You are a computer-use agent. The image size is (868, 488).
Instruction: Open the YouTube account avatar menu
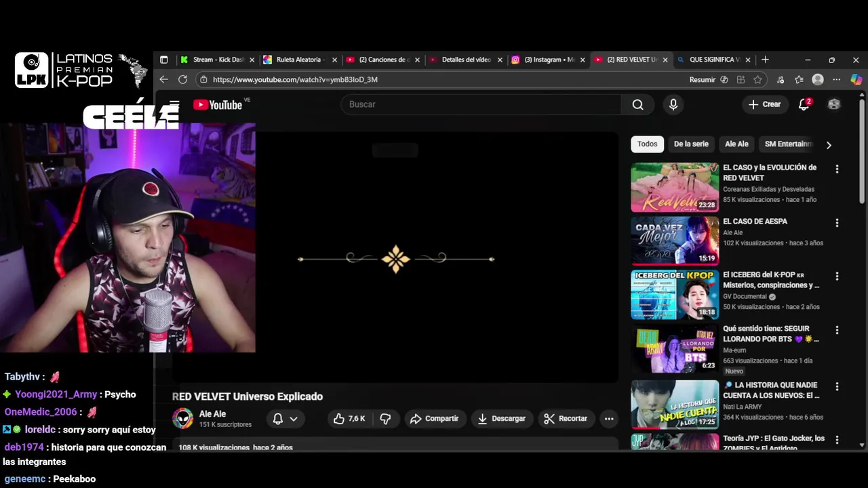coord(834,104)
